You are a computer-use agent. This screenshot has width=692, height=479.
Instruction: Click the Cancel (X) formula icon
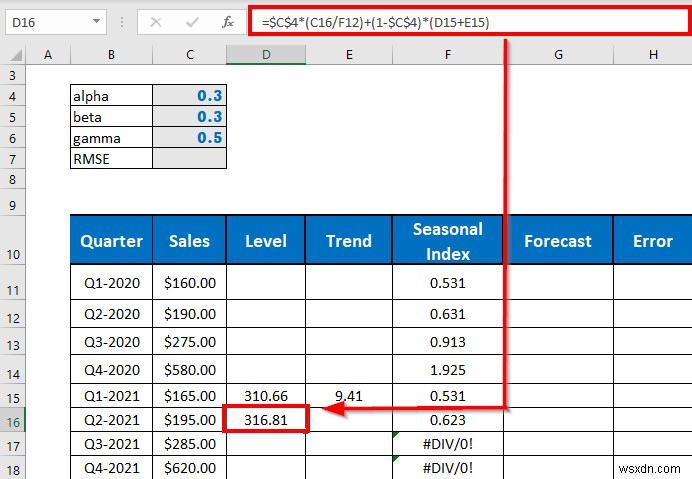[x=156, y=22]
